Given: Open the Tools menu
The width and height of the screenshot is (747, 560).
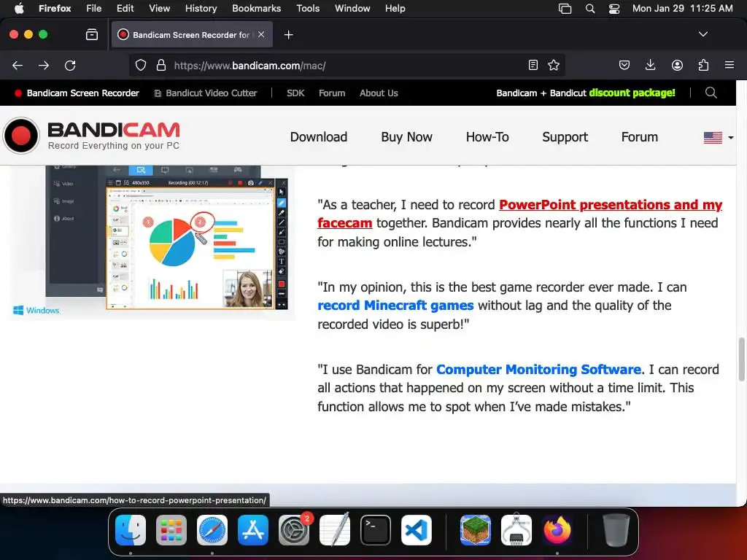Looking at the screenshot, I should 308,9.
